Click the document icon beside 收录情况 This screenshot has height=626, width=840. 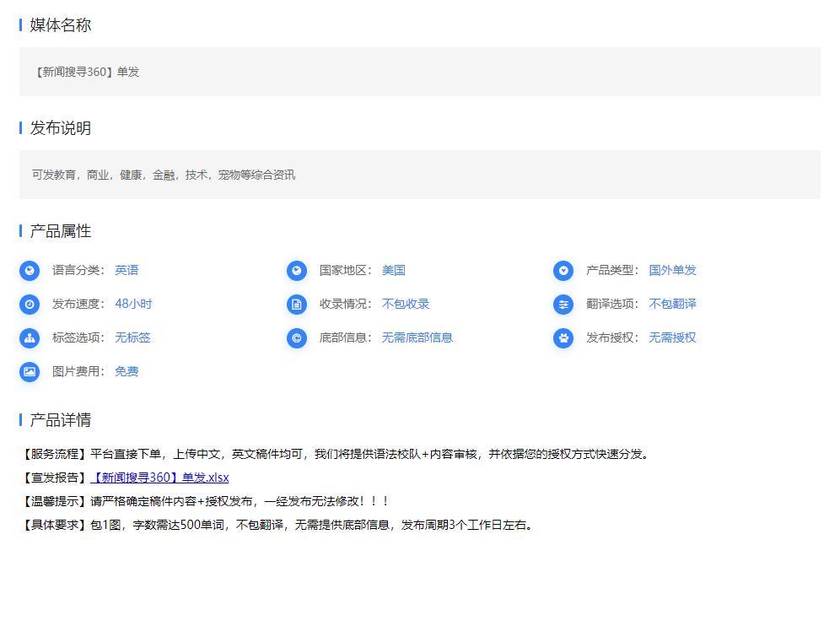coord(296,305)
